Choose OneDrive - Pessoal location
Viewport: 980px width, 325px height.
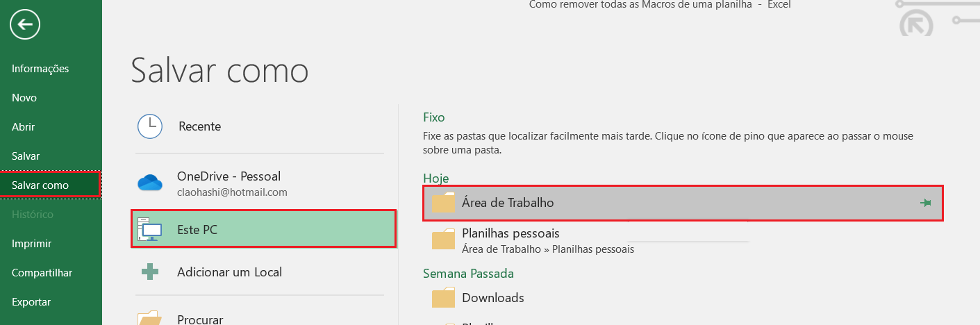coord(229,176)
